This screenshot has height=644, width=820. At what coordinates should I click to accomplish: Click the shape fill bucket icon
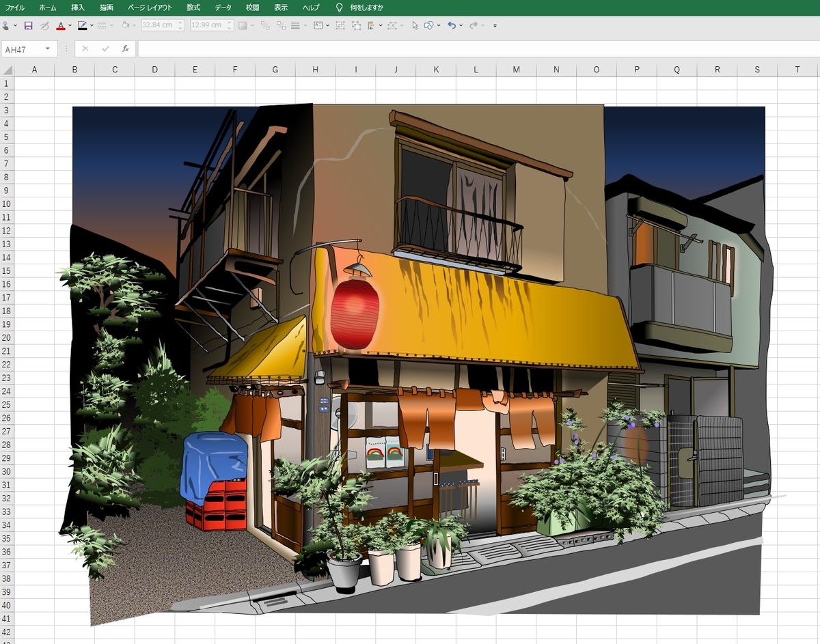point(125,25)
